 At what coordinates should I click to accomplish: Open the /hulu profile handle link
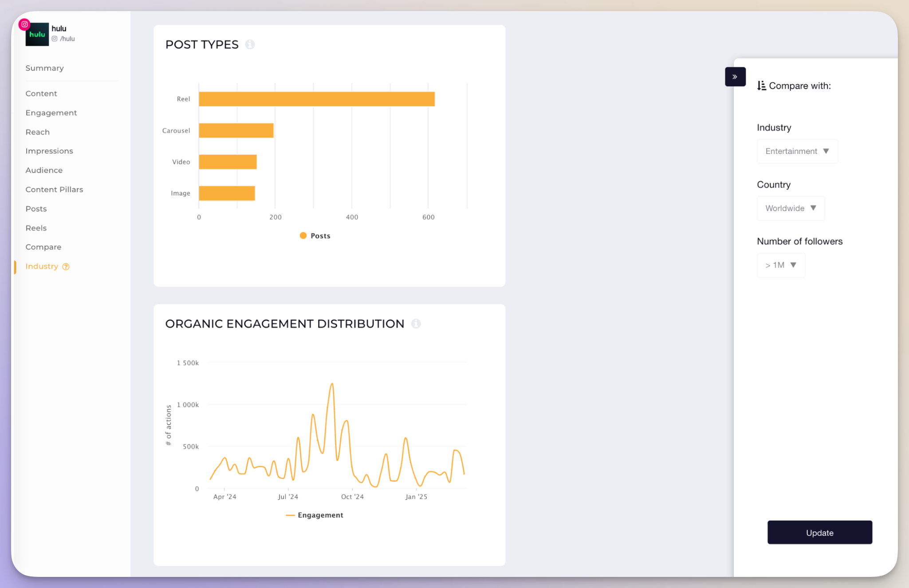(x=67, y=39)
